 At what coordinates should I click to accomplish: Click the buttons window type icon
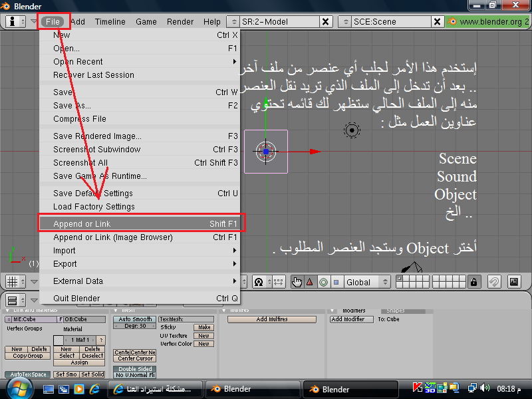[15, 300]
